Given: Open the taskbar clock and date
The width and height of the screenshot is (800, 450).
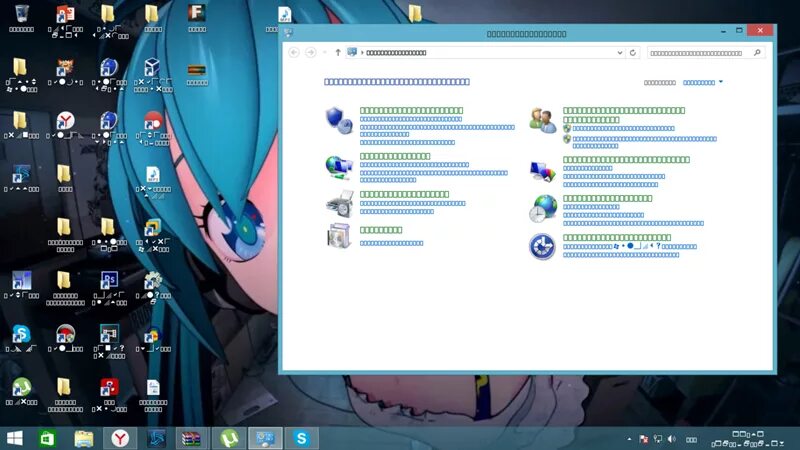Looking at the screenshot, I should (x=748, y=439).
